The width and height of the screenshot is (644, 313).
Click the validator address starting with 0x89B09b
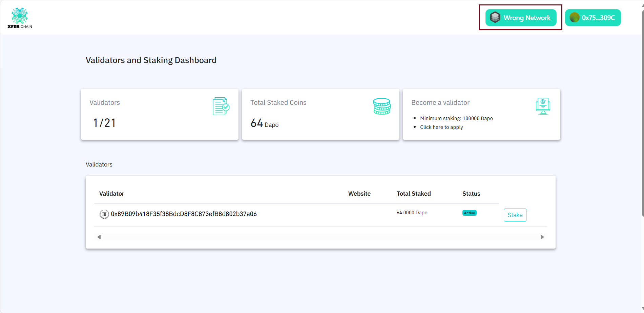click(x=184, y=214)
